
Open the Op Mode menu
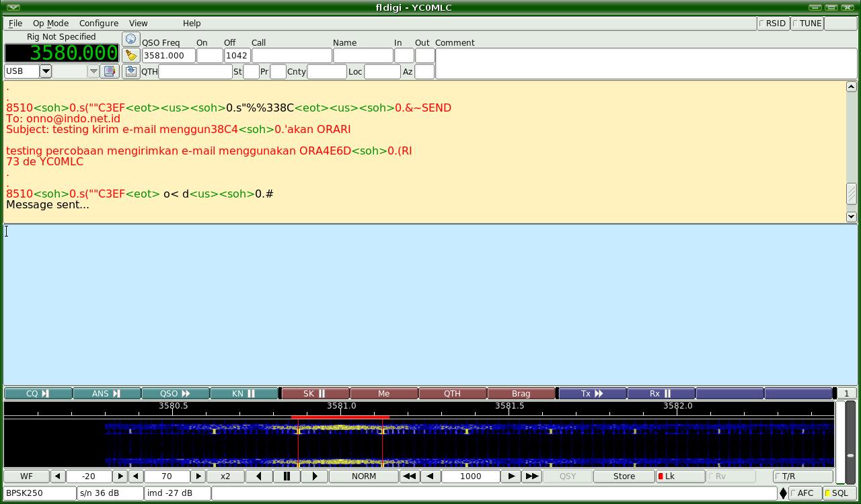pos(50,24)
